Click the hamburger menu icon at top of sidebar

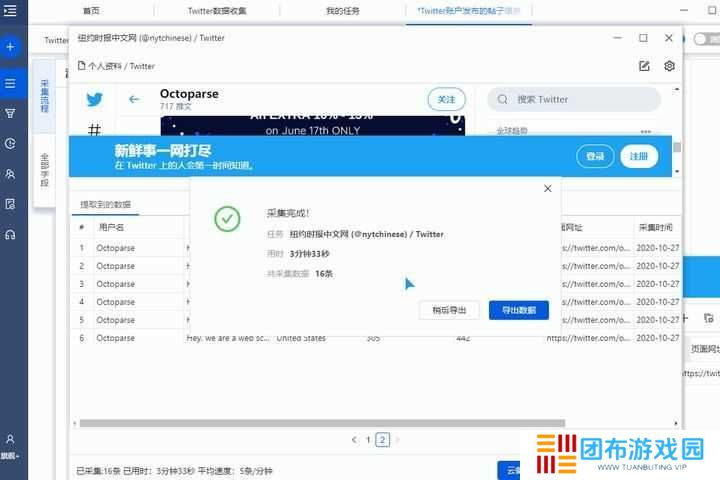tap(10, 10)
